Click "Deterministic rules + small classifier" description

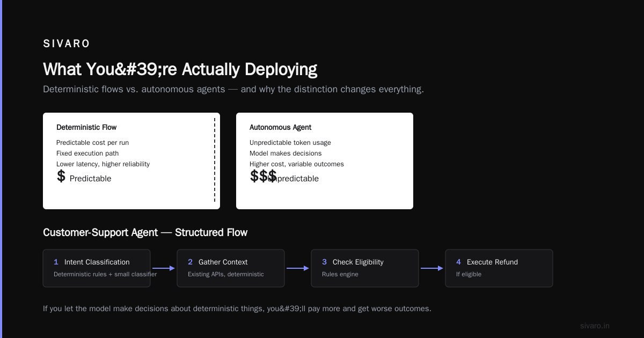tap(105, 274)
